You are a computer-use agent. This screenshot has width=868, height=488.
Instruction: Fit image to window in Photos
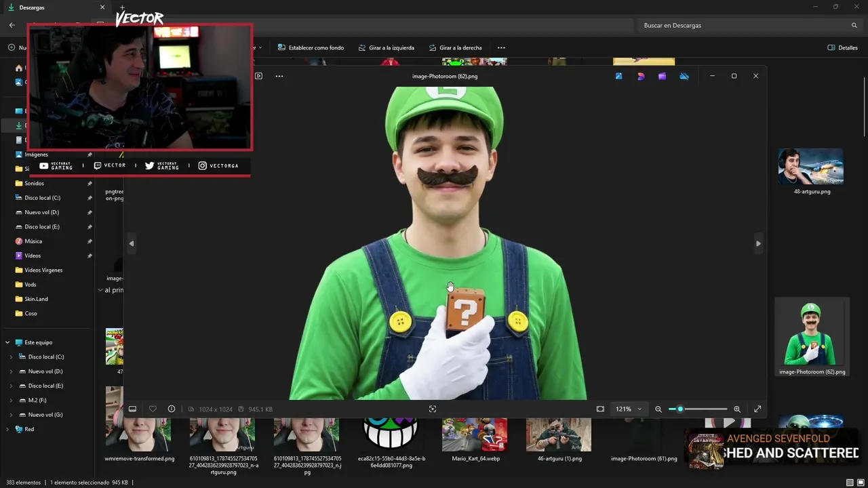click(600, 409)
